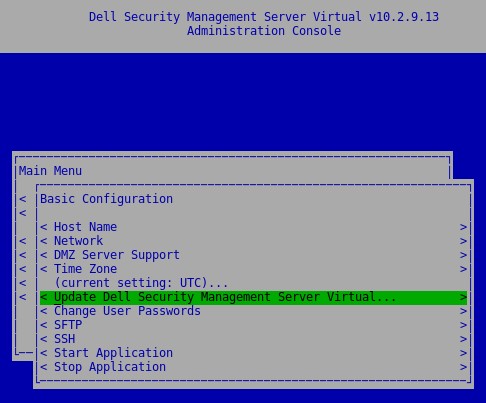Open Update Dell Security Management Server Virtual
Image resolution: width=486 pixels, height=403 pixels.
253,297
